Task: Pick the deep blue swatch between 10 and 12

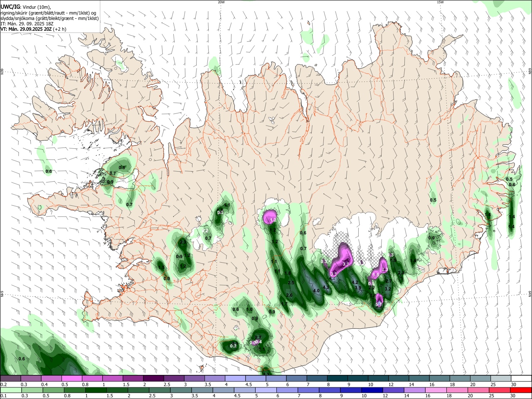Action: 372,390
